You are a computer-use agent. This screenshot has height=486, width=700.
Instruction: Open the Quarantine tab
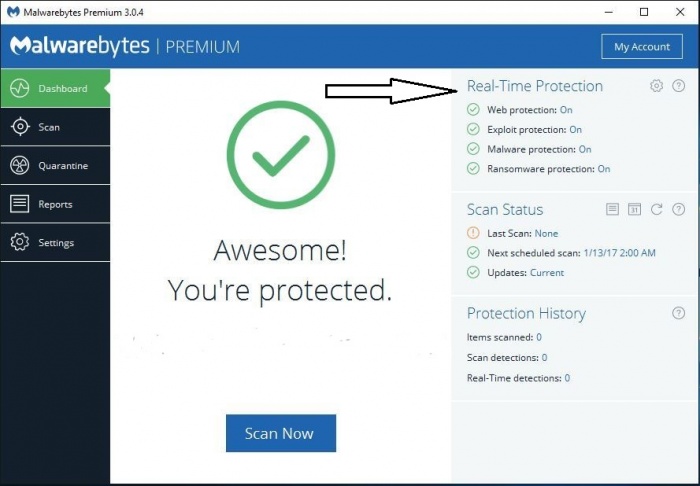point(62,165)
